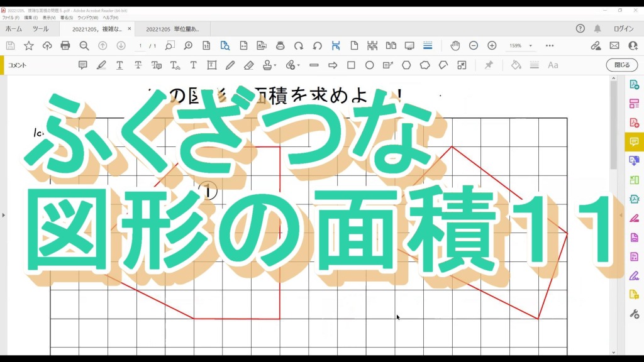The width and height of the screenshot is (644, 362).
Task: Select the strikethrough text tool
Action: [138, 65]
